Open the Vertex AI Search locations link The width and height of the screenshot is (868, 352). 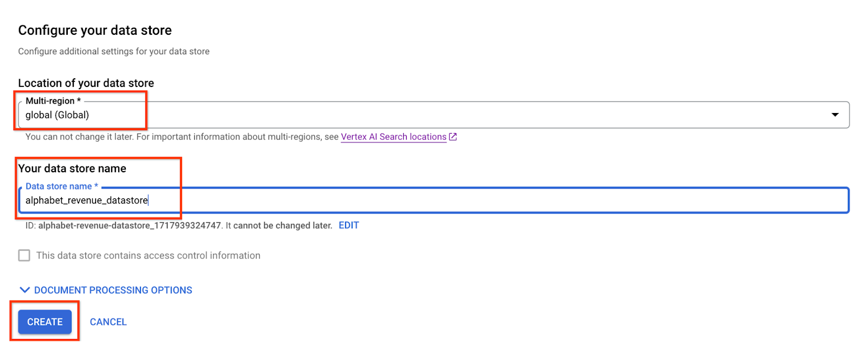(393, 137)
